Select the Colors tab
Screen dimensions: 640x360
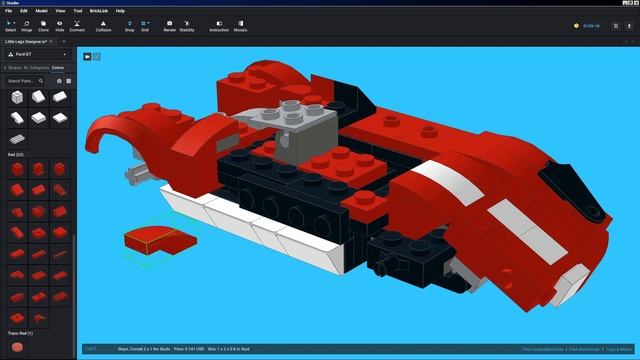[x=58, y=68]
